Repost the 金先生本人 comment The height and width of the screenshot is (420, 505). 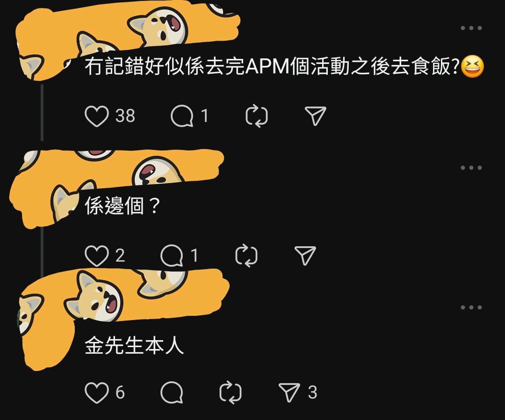pyautogui.click(x=230, y=392)
